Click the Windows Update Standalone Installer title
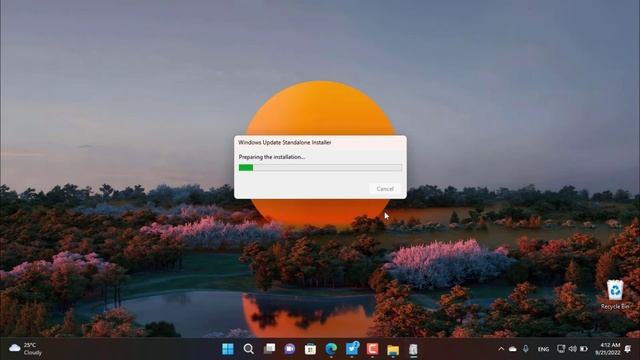Viewport: 640px width, 360px height. tap(284, 142)
